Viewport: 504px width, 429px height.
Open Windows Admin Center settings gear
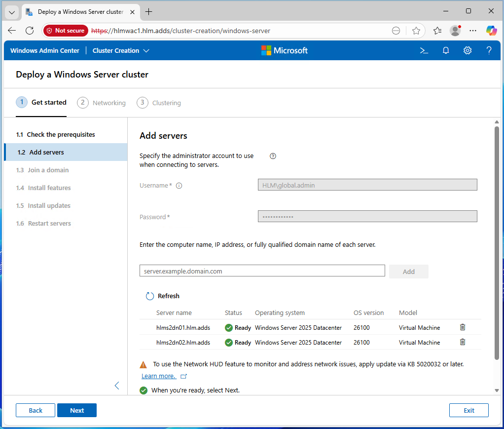pos(468,50)
